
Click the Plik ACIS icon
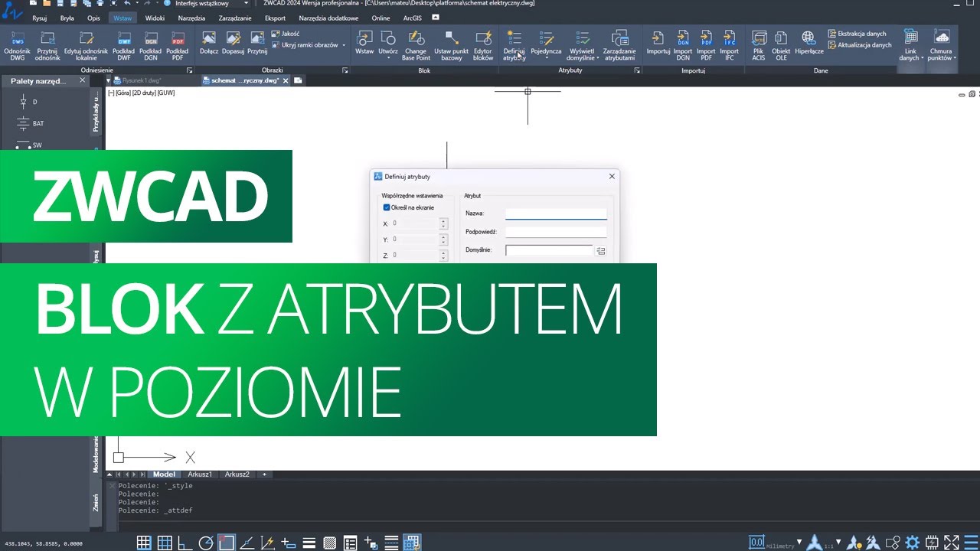pos(759,45)
